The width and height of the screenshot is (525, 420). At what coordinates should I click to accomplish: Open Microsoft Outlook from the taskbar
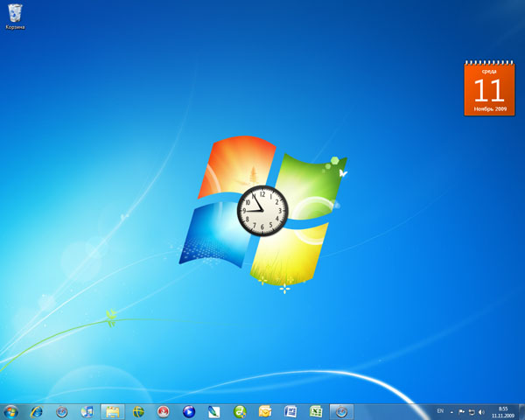coord(265,411)
